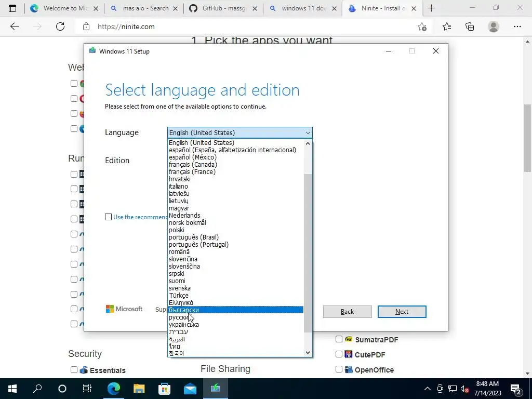Open Cortana from the taskbar
This screenshot has width=532, height=399.
click(x=62, y=389)
